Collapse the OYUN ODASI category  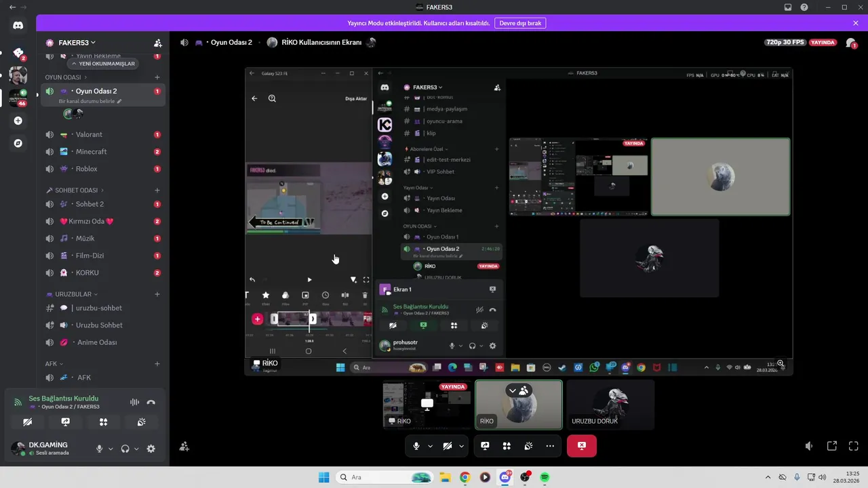click(x=66, y=77)
